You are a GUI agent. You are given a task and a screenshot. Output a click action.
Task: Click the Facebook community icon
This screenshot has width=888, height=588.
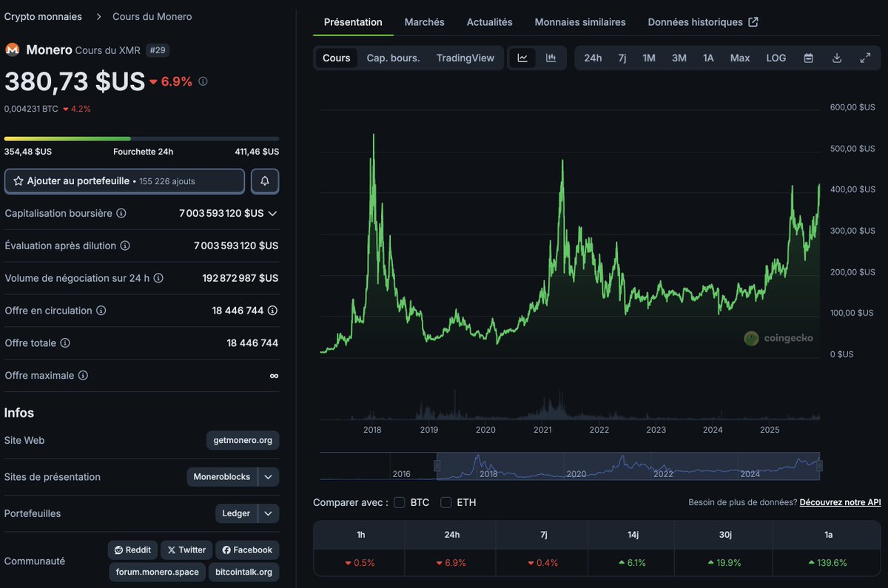click(x=247, y=550)
